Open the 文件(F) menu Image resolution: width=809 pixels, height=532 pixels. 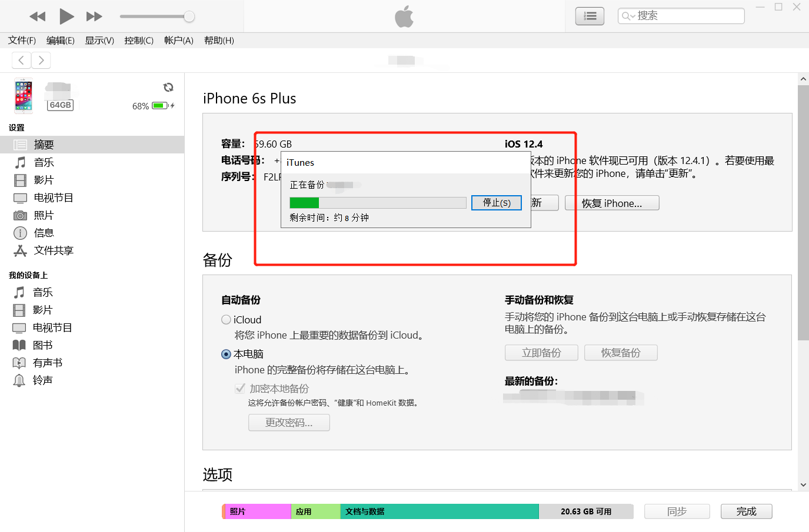[x=22, y=41]
